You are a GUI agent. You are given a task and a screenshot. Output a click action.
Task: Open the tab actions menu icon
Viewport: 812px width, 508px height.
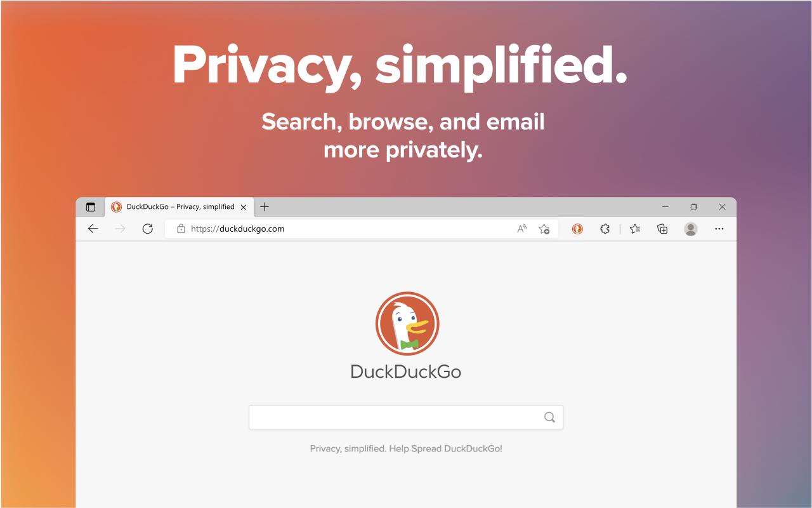91,207
